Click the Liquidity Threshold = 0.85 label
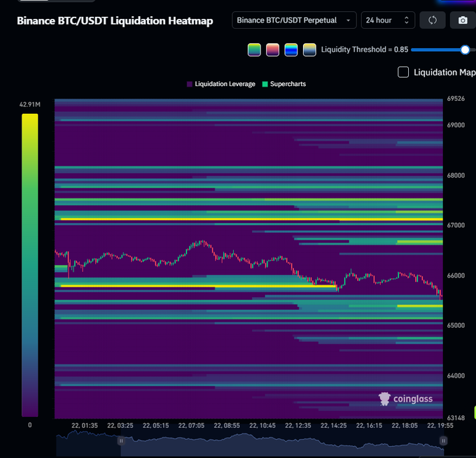Viewport: 476px width, 458px height. 365,50
